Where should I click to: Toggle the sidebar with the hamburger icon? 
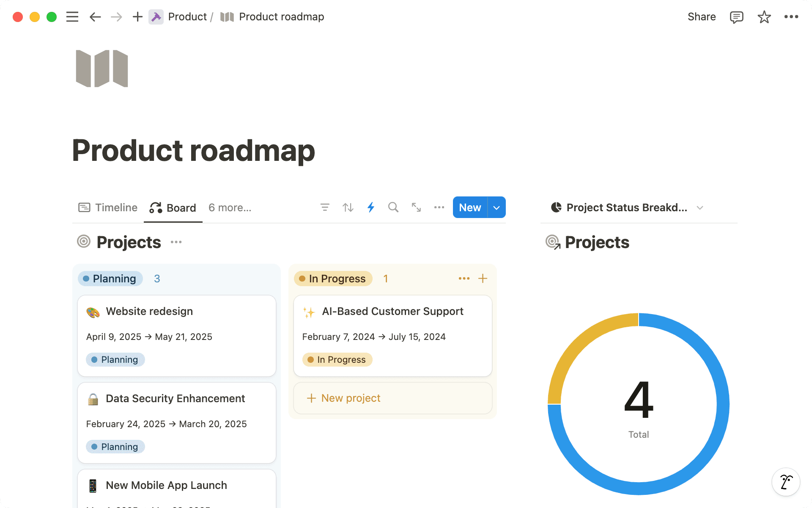tap(72, 17)
